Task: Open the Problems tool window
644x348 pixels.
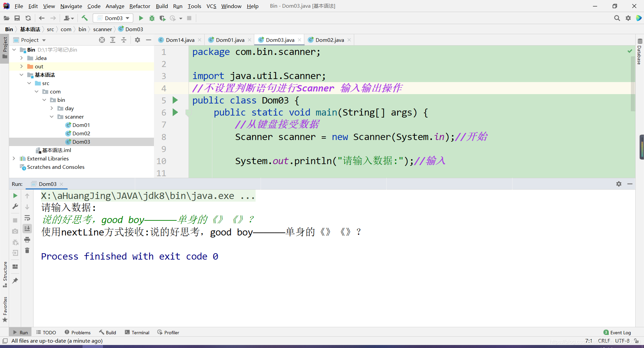Action: tap(78, 332)
